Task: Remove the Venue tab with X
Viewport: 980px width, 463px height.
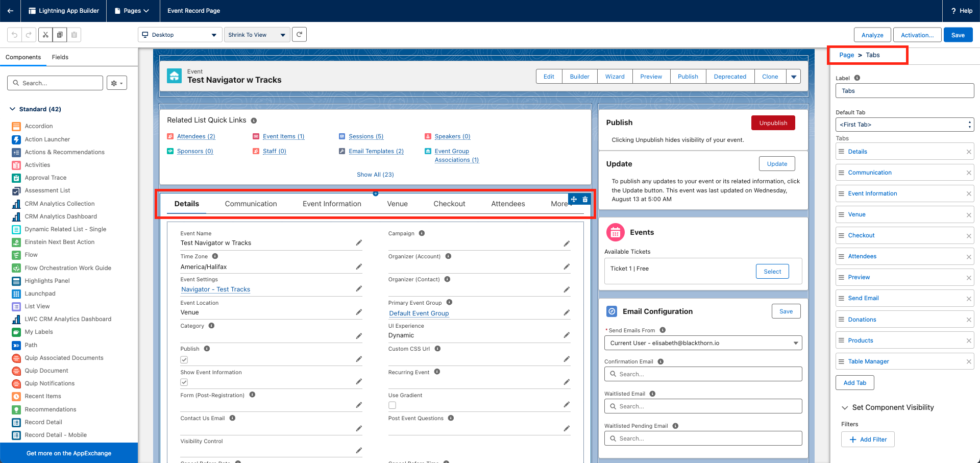Action: pos(969,214)
